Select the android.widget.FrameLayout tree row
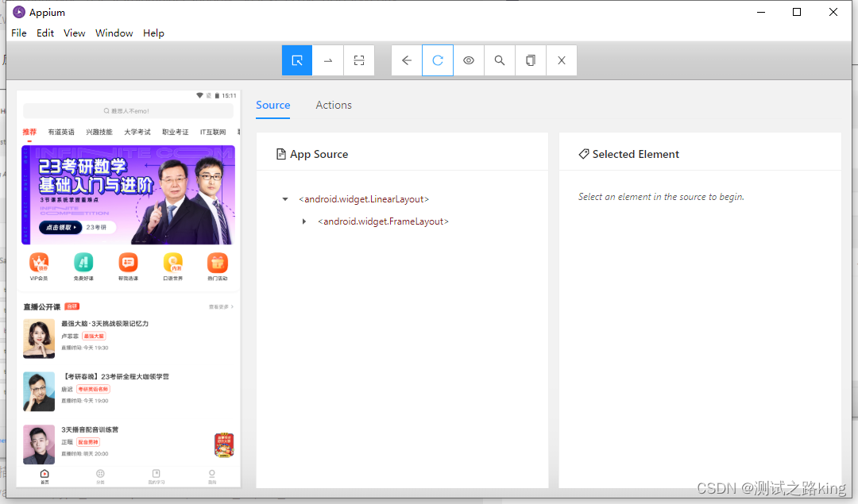 [383, 221]
